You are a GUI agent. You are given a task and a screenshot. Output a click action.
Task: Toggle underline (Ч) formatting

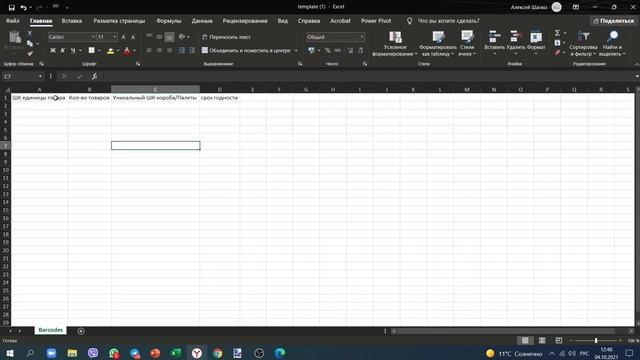pos(73,51)
